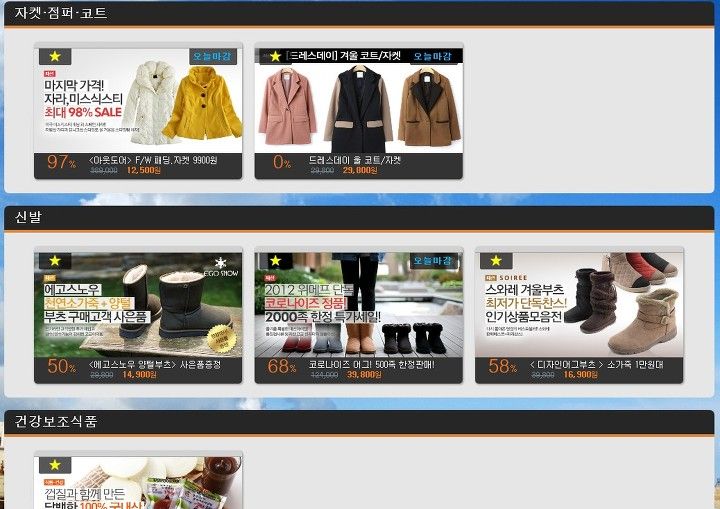Open <디자인어그부츠> 소가죽 1만원대 link
The image size is (720, 509).
tap(596, 365)
